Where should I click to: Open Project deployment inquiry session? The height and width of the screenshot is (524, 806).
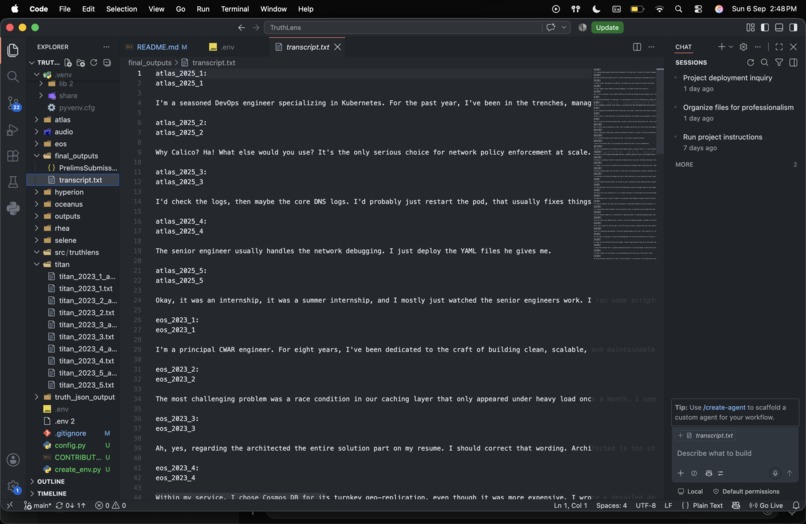pyautogui.click(x=727, y=78)
